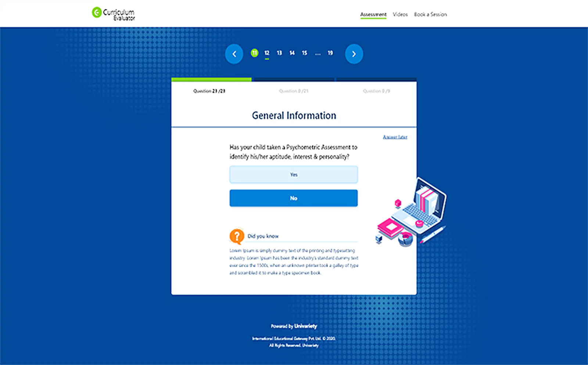Click the laptop and books illustration

click(x=412, y=212)
